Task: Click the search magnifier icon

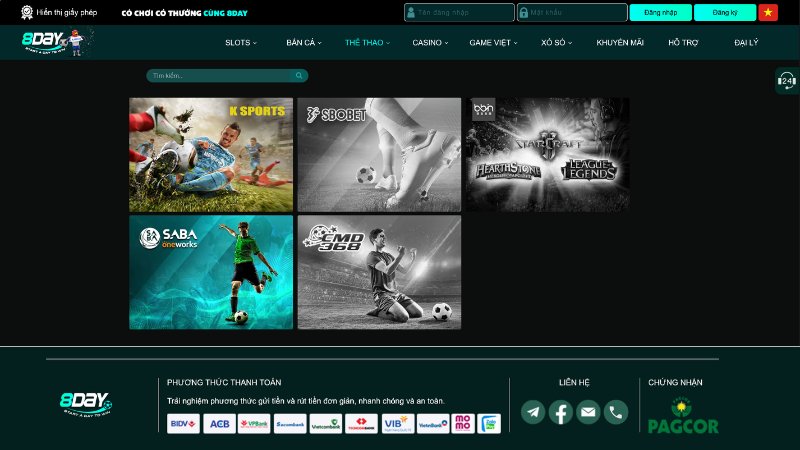Action: click(299, 76)
